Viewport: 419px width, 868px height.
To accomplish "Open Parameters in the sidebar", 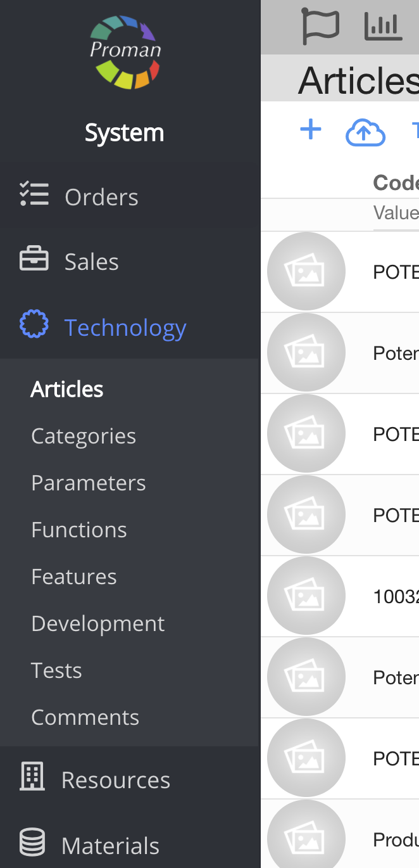I will coord(89,483).
